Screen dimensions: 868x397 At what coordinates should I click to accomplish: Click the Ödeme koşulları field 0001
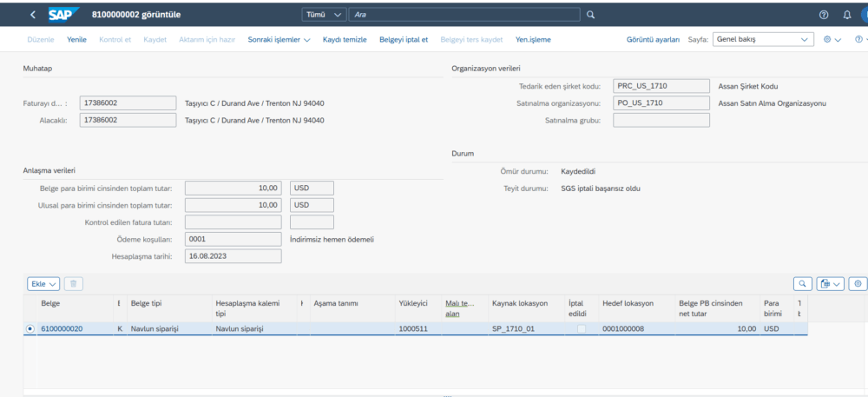233,239
